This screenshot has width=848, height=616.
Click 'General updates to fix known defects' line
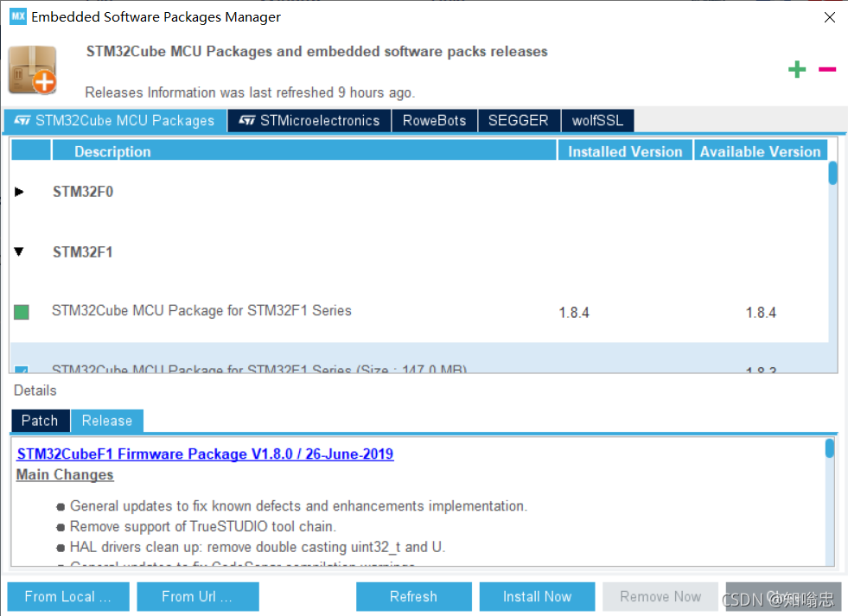(x=298, y=505)
